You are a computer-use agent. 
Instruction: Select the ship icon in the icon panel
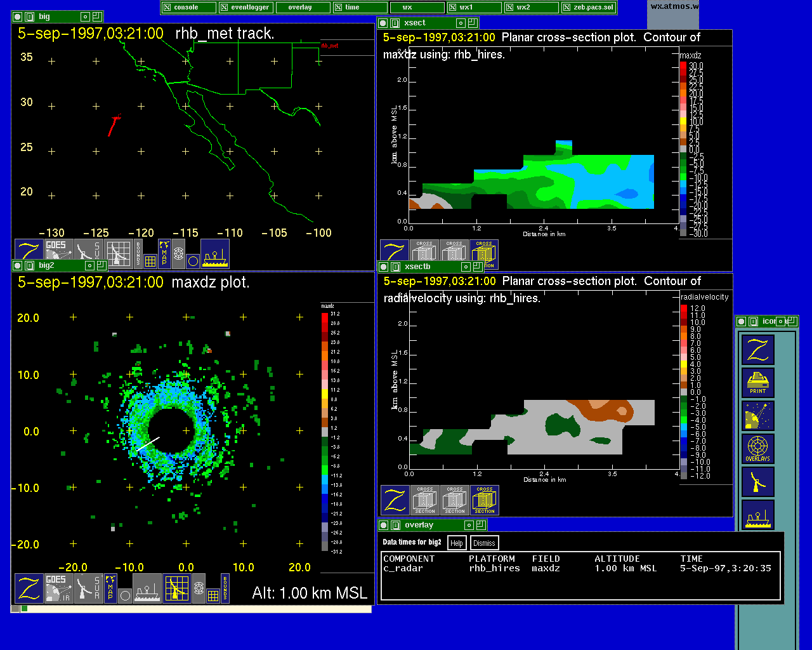758,515
